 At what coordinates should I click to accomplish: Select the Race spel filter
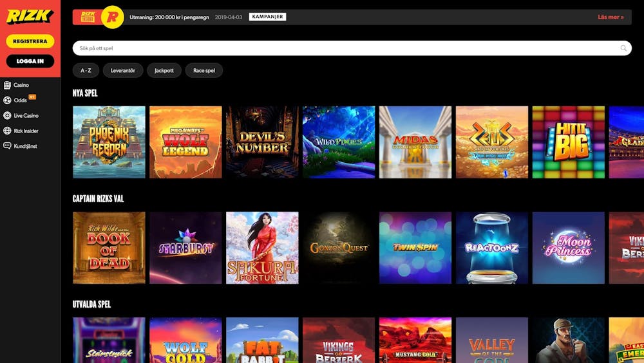204,70
